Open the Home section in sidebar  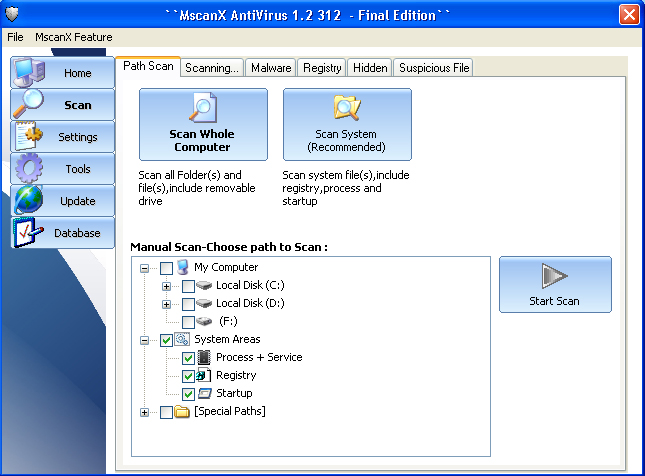pyautogui.click(x=63, y=73)
